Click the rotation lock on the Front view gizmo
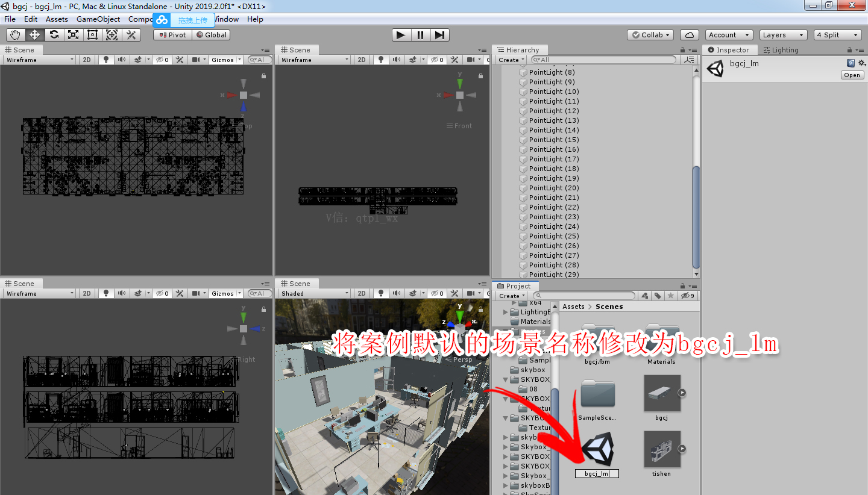The image size is (868, 495). point(480,75)
